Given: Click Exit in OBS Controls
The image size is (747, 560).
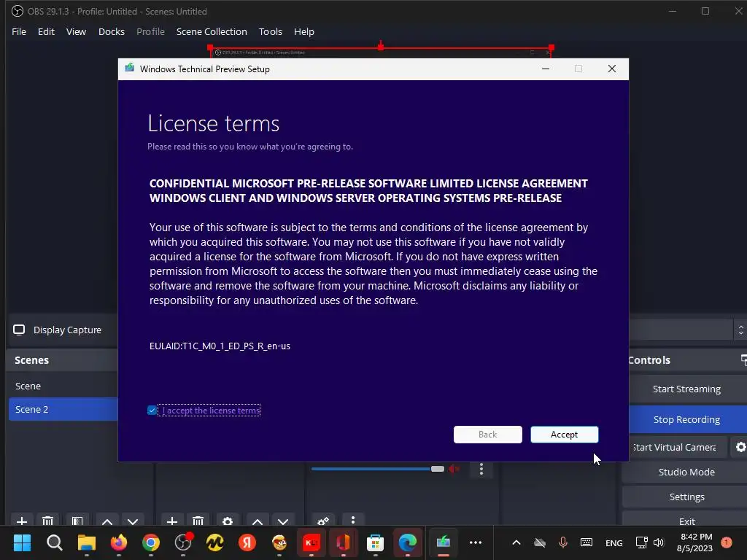Looking at the screenshot, I should [686, 521].
